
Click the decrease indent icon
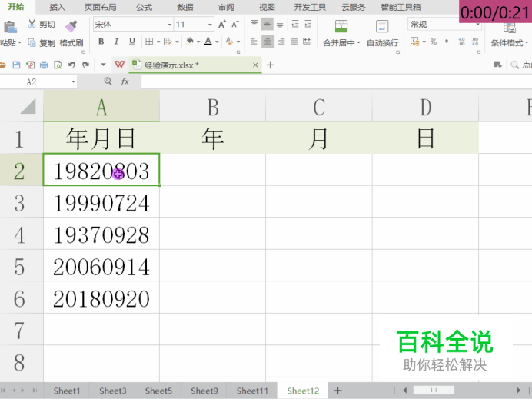(295, 24)
